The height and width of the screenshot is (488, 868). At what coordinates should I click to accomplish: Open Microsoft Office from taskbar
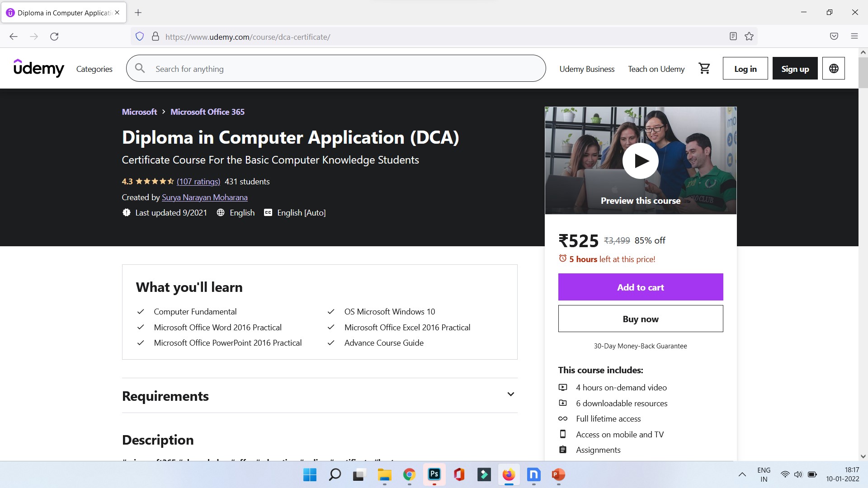[459, 475]
